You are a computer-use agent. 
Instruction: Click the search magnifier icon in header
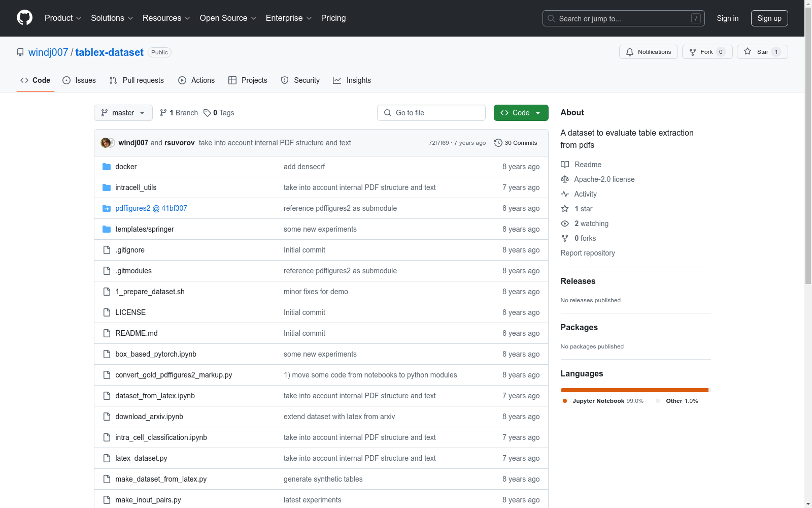[551, 18]
